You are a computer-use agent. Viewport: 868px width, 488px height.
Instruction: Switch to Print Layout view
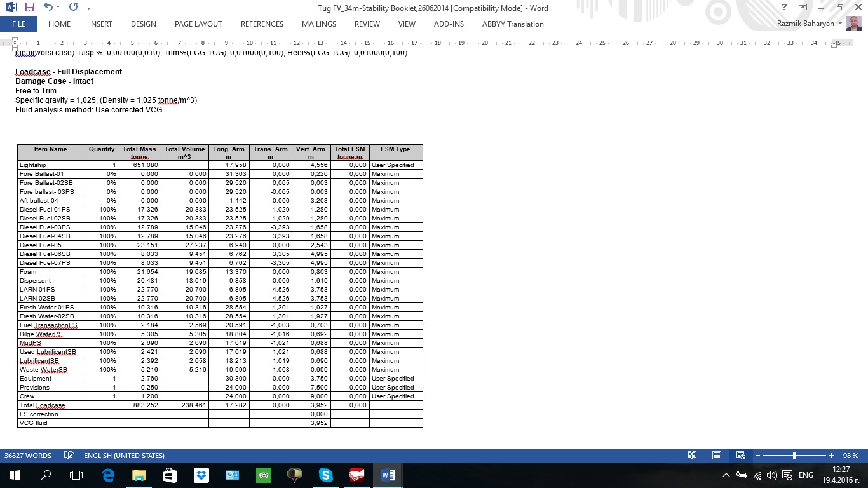tap(717, 456)
